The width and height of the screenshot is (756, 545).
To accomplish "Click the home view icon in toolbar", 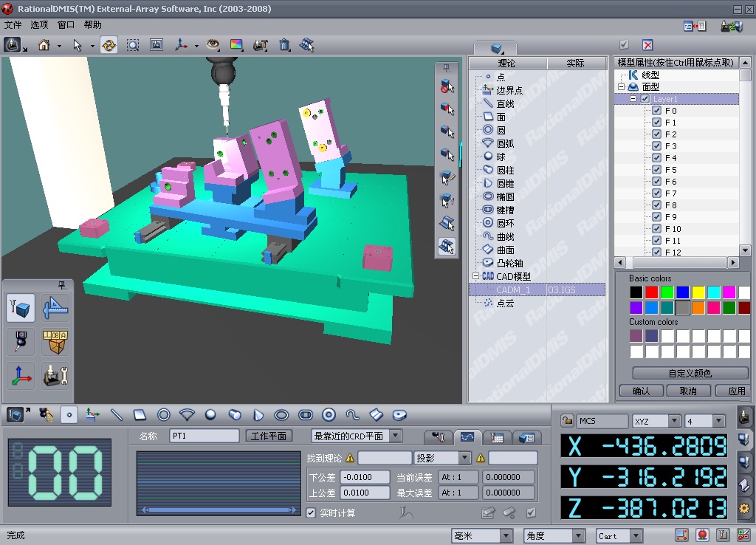I will click(x=44, y=45).
